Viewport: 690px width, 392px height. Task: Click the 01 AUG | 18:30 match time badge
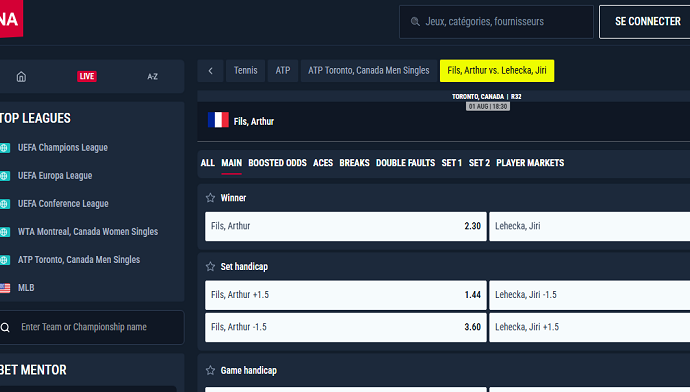[x=488, y=106]
